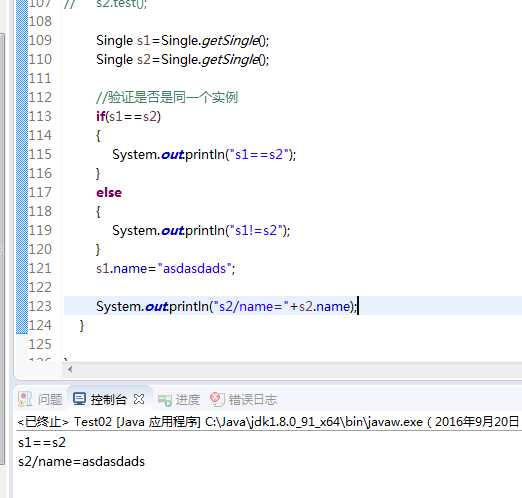Click the editor horizontal scrollbar left arrow
Image resolution: width=522 pixels, height=498 pixels.
pos(70,369)
